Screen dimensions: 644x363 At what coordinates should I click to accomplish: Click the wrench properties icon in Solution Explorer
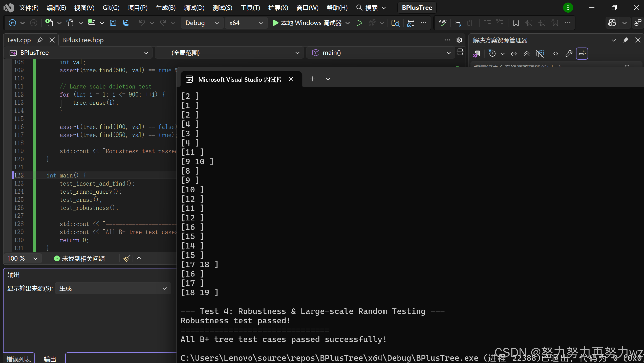click(x=569, y=53)
